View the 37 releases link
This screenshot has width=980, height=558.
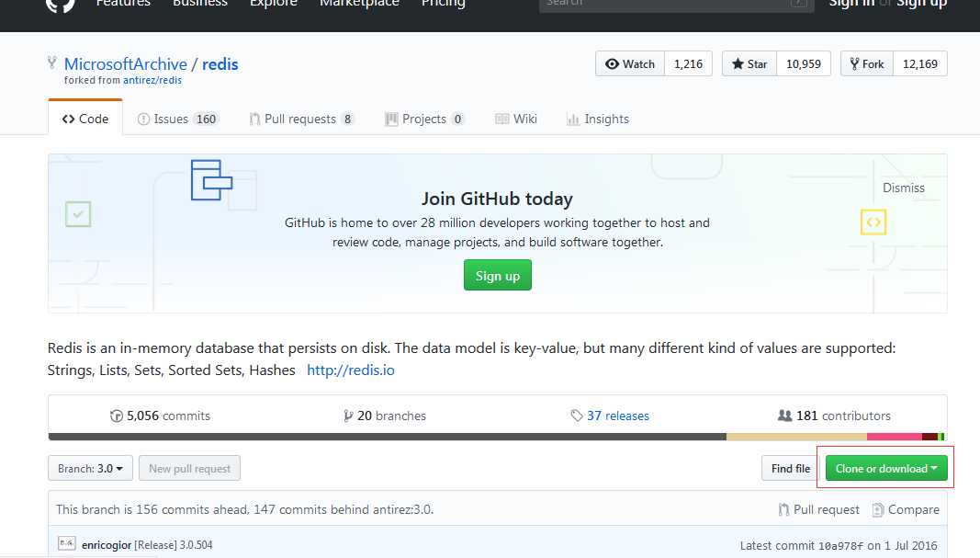point(610,416)
